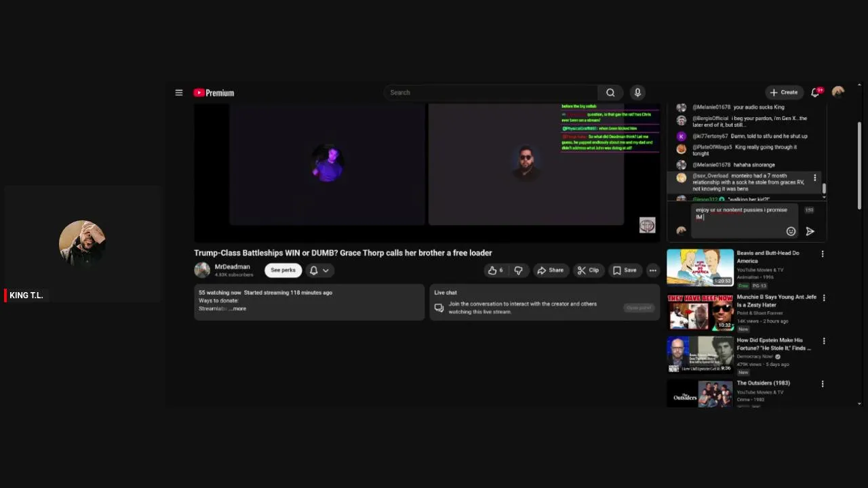Create a Clip of the stream

pyautogui.click(x=588, y=270)
